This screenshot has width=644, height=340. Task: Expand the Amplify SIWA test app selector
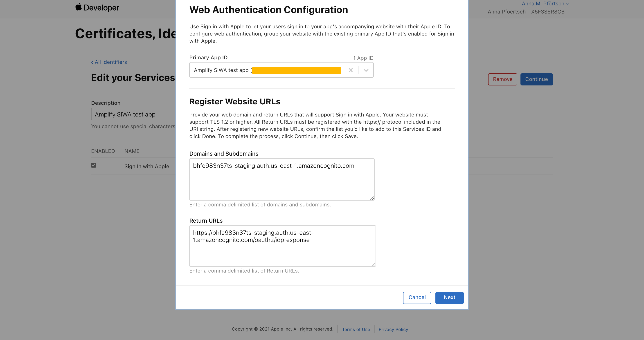click(366, 70)
